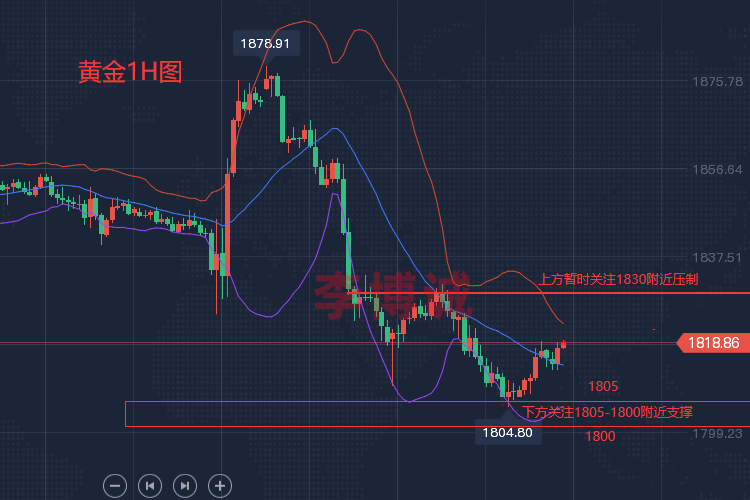Select the 黄金1H图 chart title text

130,72
